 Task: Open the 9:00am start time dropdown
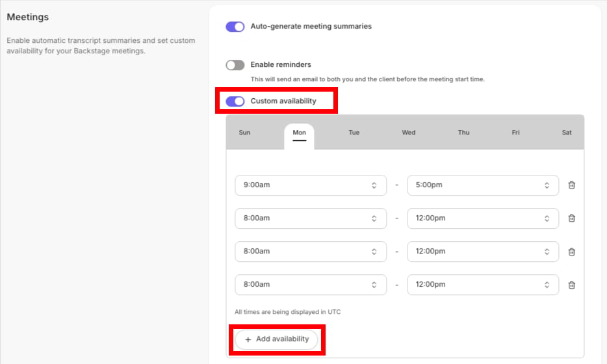coord(311,185)
